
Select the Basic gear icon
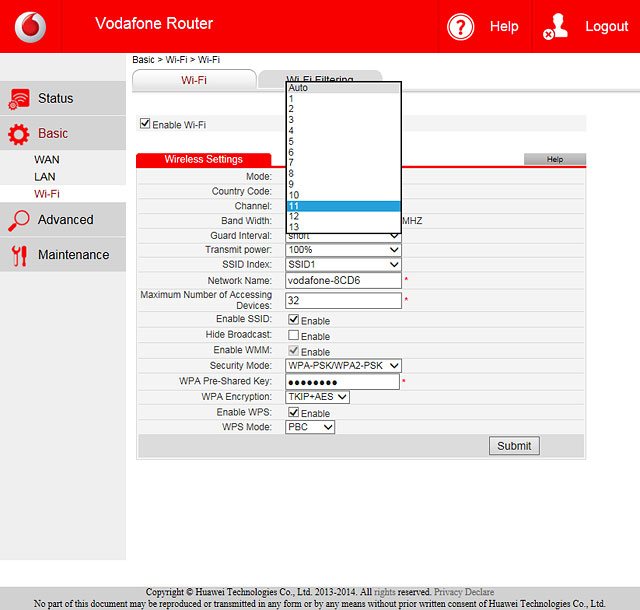(19, 133)
